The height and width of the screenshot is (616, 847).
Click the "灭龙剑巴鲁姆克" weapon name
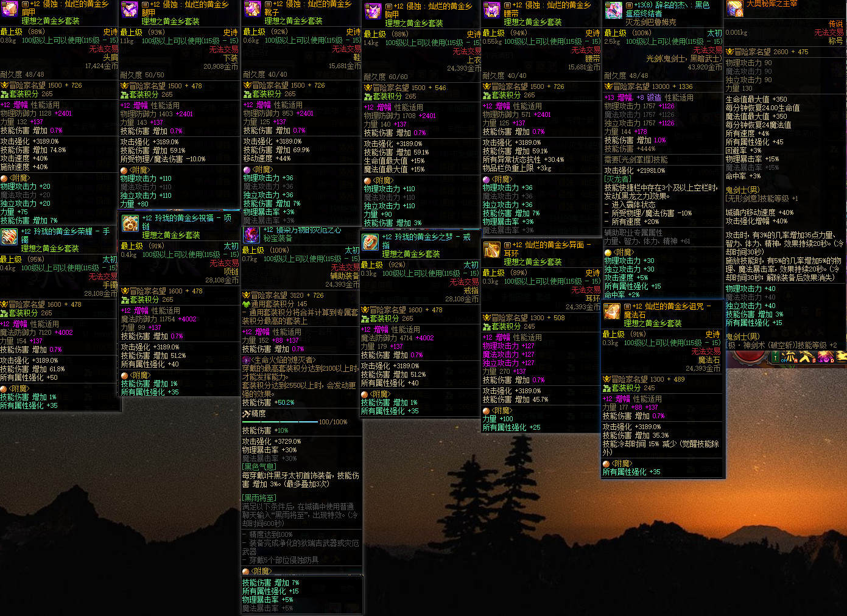[651, 22]
